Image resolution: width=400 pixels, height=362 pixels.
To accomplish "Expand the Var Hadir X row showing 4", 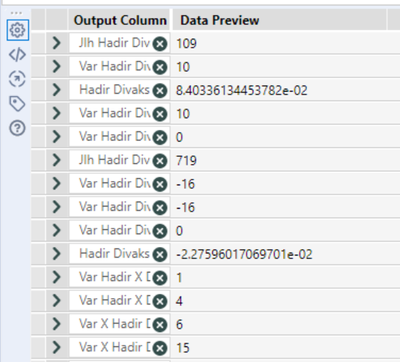I will [x=57, y=301].
